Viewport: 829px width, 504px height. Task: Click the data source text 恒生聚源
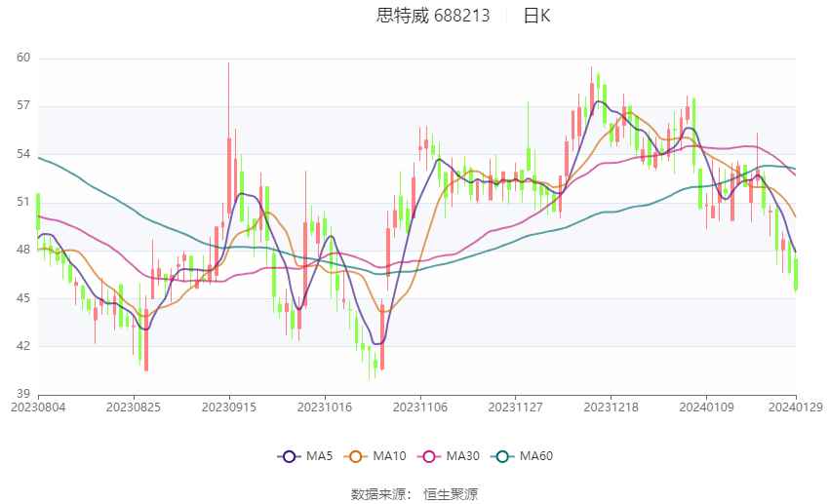pos(451,494)
